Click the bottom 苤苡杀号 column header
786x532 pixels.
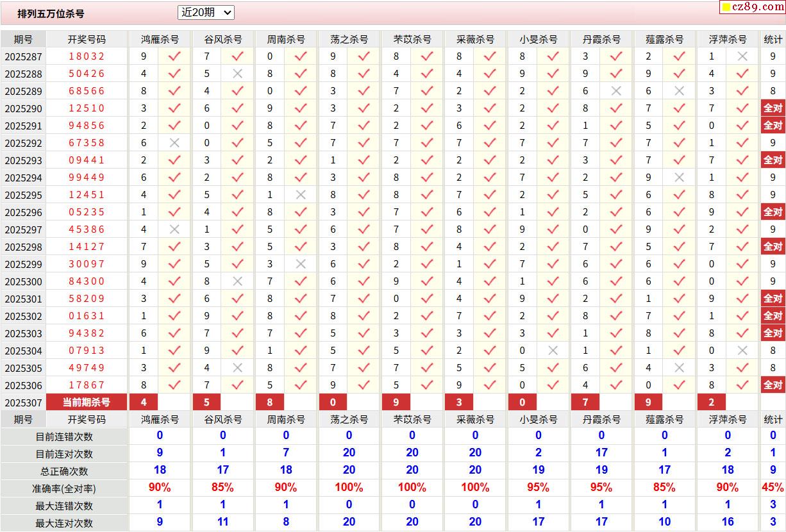412,419
